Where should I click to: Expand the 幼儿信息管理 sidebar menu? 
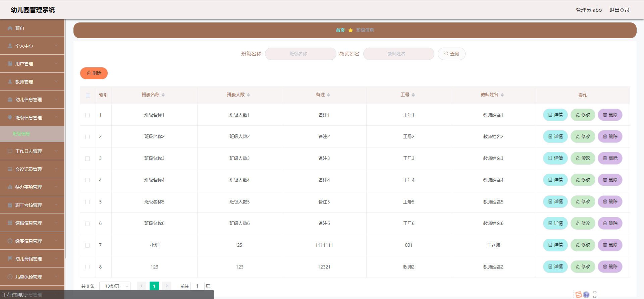point(32,100)
